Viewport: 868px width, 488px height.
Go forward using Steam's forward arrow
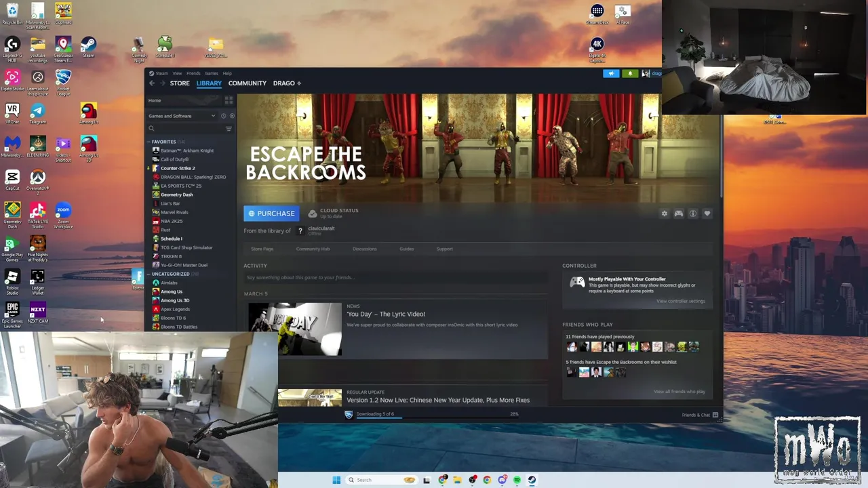coord(161,83)
